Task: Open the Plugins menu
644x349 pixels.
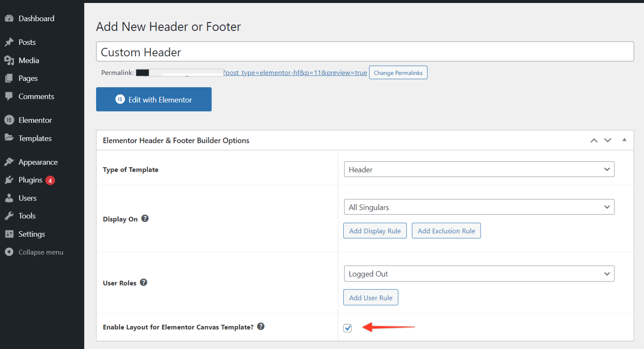Action: [x=30, y=180]
